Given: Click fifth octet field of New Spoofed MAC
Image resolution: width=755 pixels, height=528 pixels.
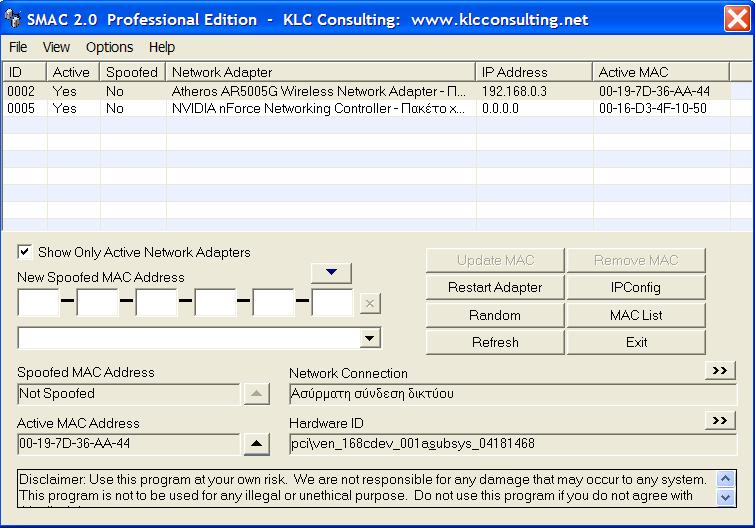Looking at the screenshot, I should [x=273, y=302].
